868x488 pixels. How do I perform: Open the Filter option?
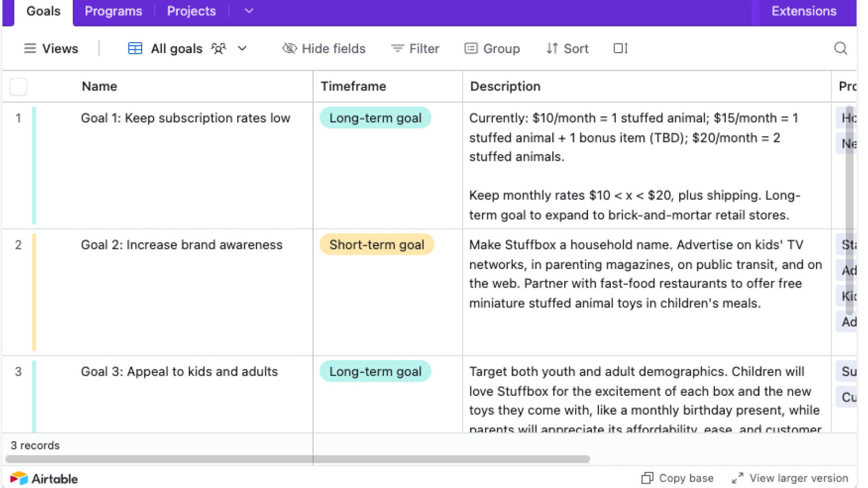pos(415,49)
